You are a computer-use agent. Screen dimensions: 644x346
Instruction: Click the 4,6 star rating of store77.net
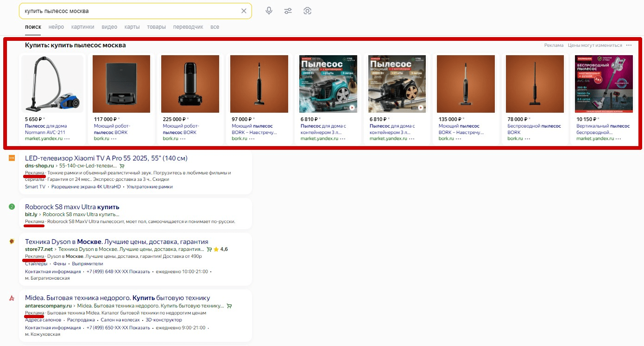(221, 250)
